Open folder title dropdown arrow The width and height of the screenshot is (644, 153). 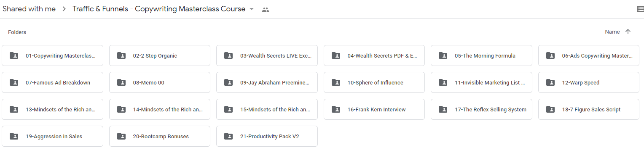click(252, 9)
